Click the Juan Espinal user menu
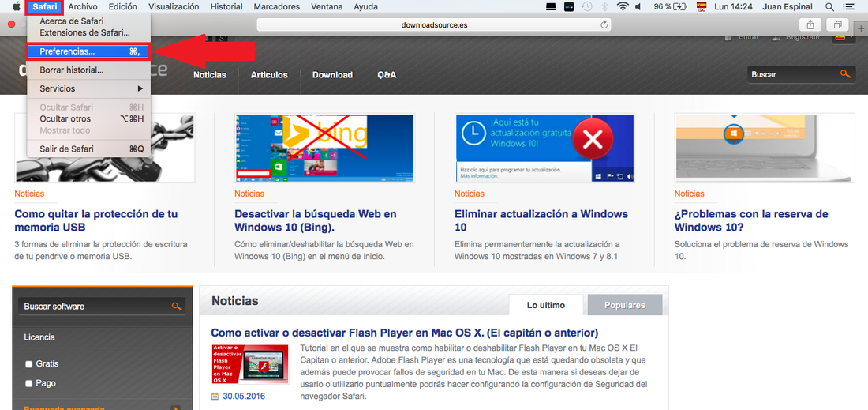 (787, 6)
